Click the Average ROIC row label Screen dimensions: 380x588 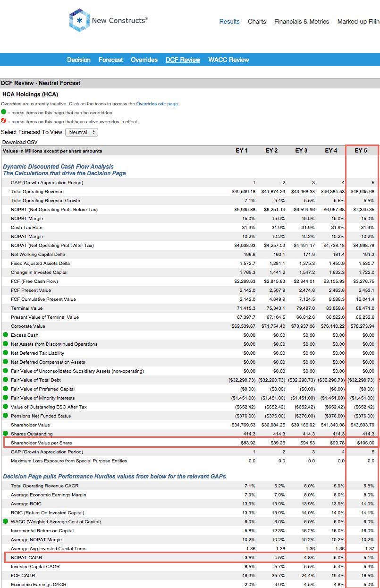pyautogui.click(x=25, y=504)
